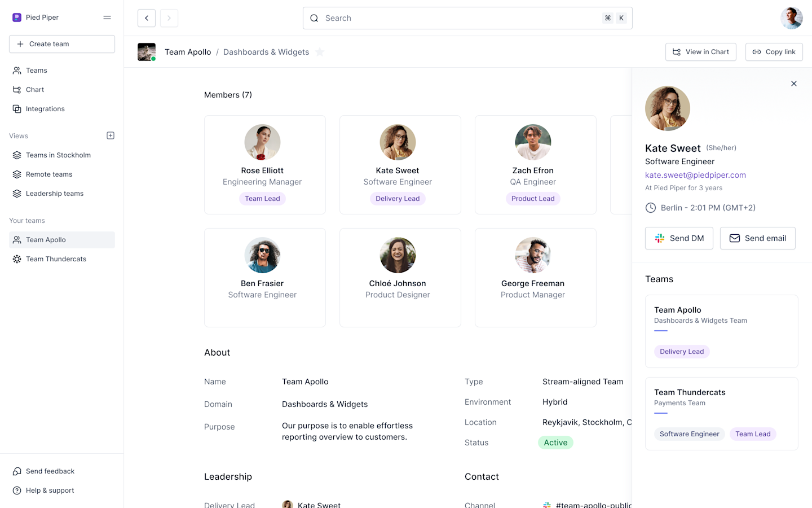Click the clock icon beside Berlin time
Viewport: 812px width, 508px height.
click(650, 208)
